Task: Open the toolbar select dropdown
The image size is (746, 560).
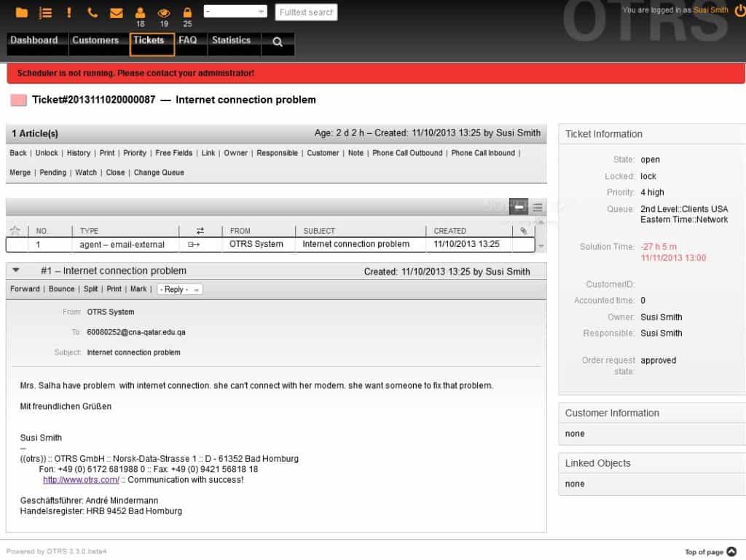Action: coord(235,12)
